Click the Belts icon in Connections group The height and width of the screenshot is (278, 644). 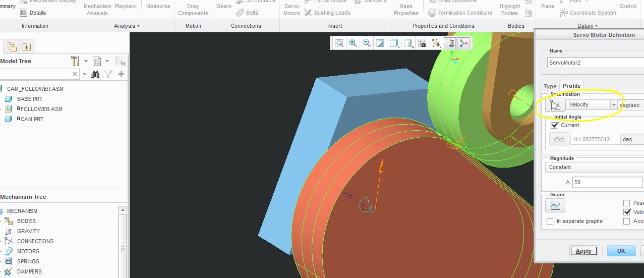pos(240,13)
